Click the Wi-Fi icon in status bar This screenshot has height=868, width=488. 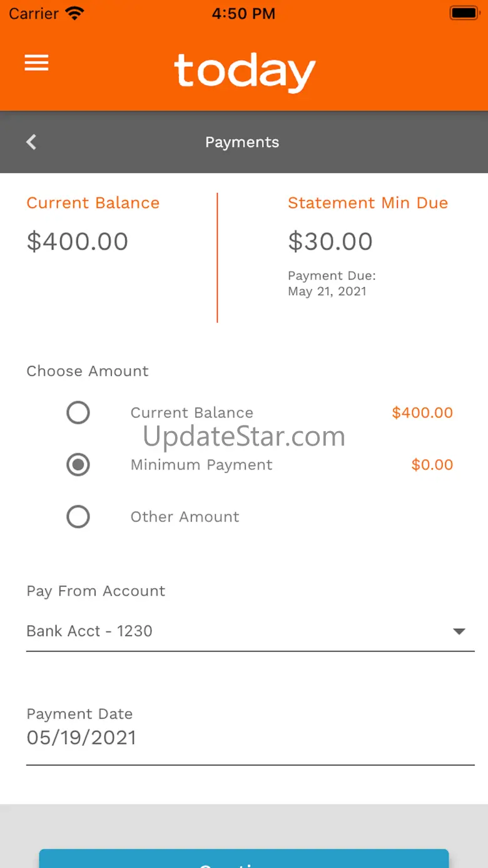(x=74, y=13)
